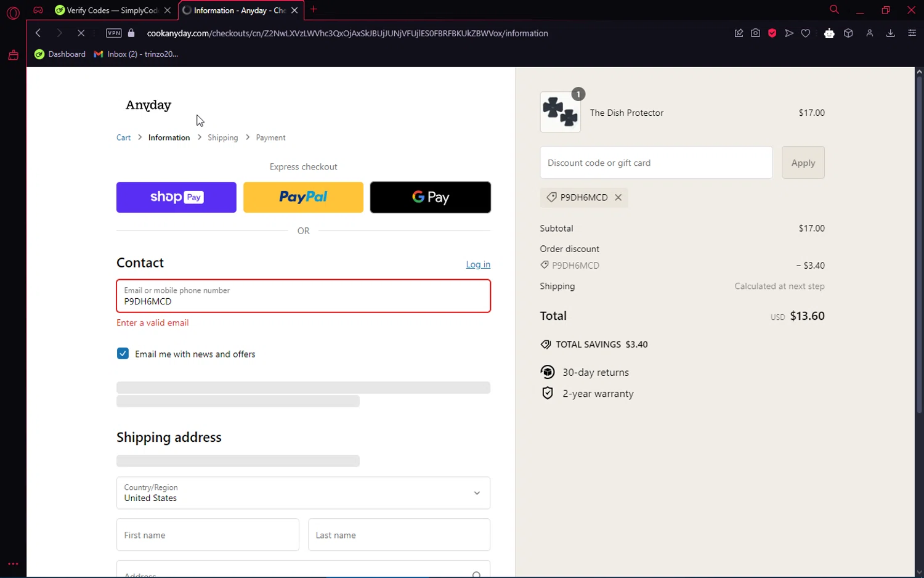
Task: Search tabs with the red magnifier icon
Action: click(834, 9)
